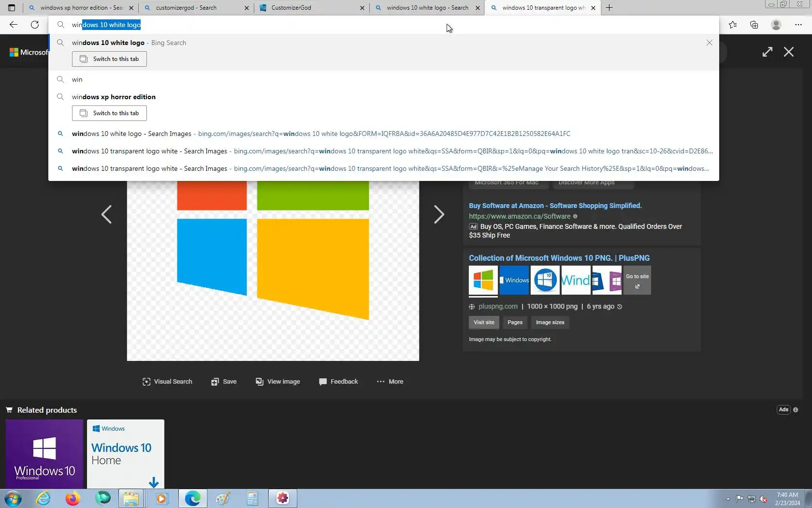Open the Windows Start menu orb
The image size is (812, 508).
coord(13,498)
